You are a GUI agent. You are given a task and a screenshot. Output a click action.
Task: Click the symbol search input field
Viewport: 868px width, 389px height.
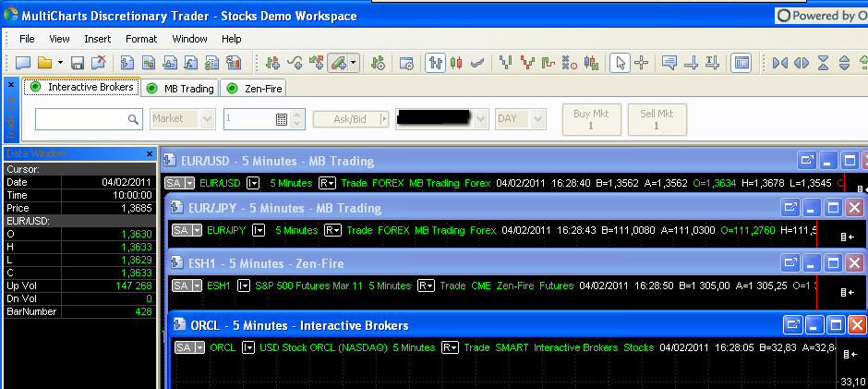click(x=89, y=119)
